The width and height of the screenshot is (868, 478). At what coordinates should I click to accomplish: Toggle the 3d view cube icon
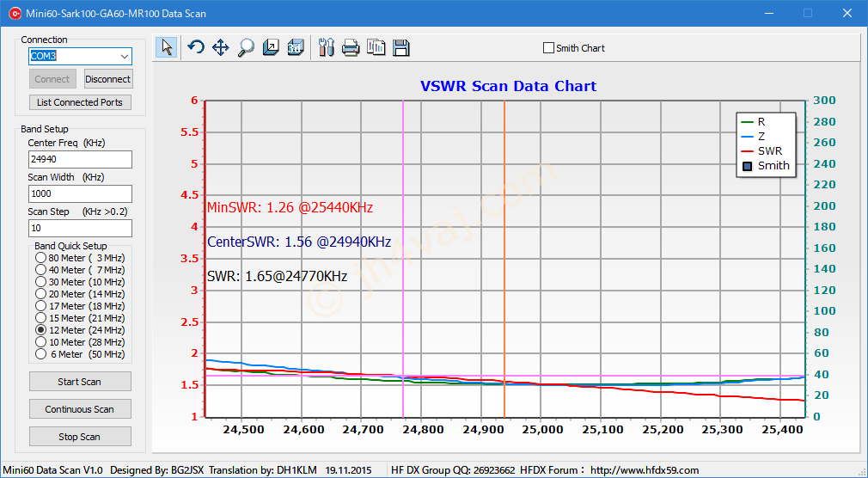tap(296, 47)
